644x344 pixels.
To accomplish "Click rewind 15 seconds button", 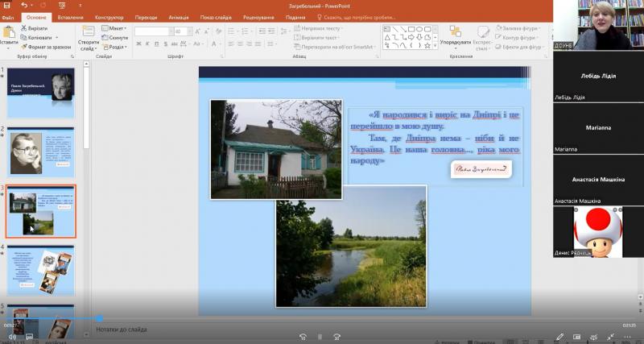I will pos(303,338).
